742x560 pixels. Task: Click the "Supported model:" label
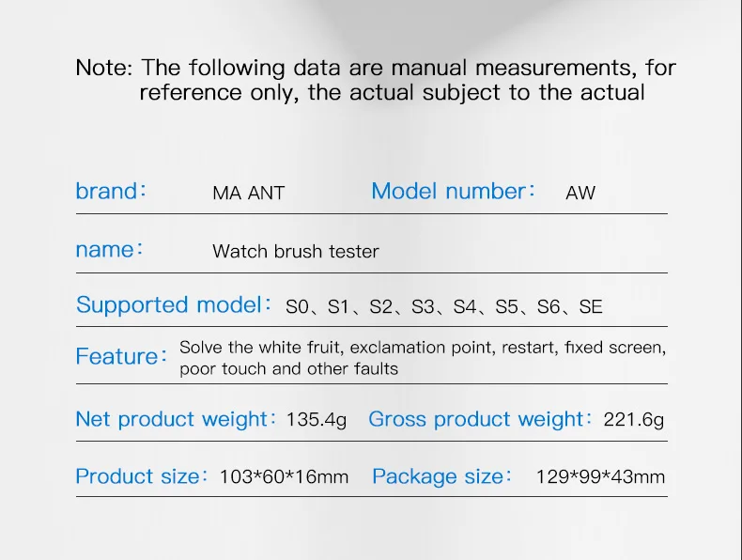174,305
